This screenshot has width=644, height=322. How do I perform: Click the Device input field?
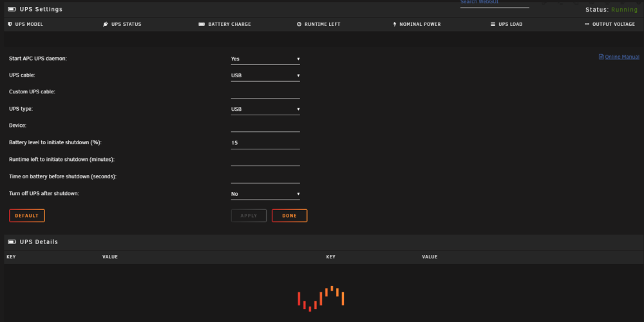point(265,126)
